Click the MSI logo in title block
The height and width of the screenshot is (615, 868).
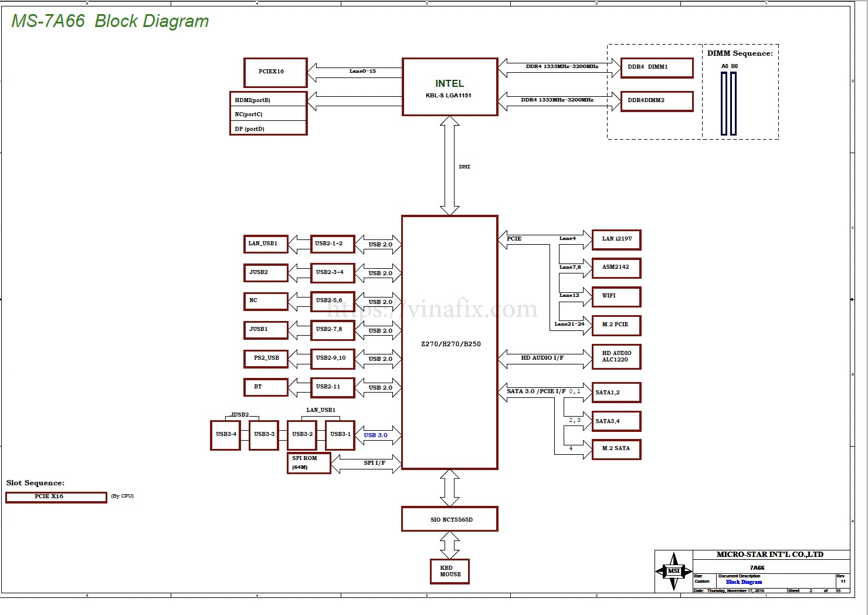673,571
